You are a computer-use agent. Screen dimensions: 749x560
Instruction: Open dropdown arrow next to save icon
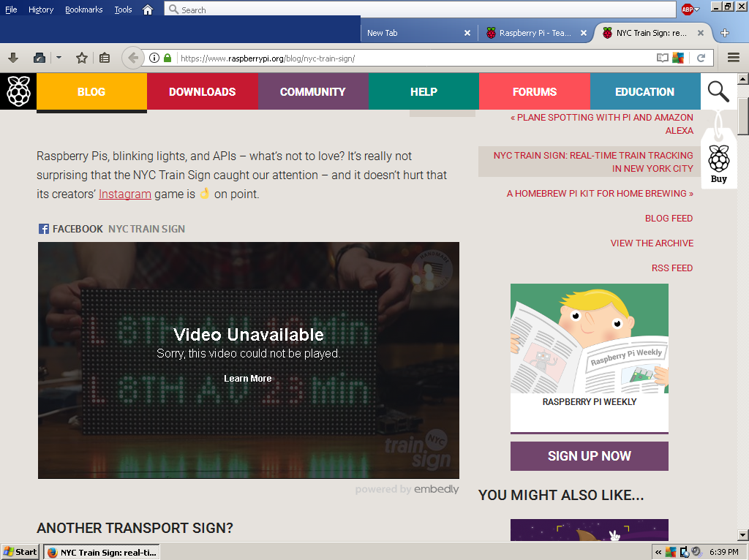coord(59,58)
